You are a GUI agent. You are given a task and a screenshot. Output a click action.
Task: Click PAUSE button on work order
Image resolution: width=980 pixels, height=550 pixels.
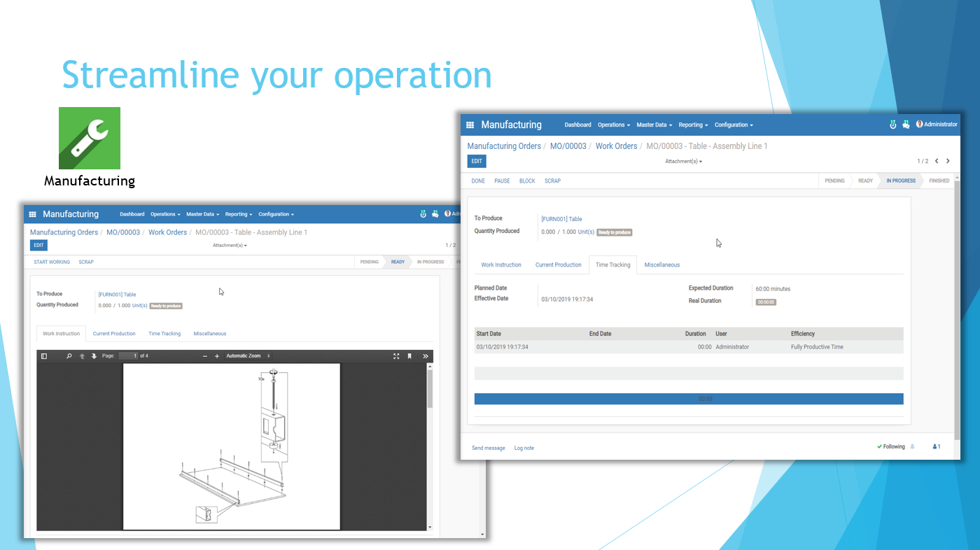502,181
